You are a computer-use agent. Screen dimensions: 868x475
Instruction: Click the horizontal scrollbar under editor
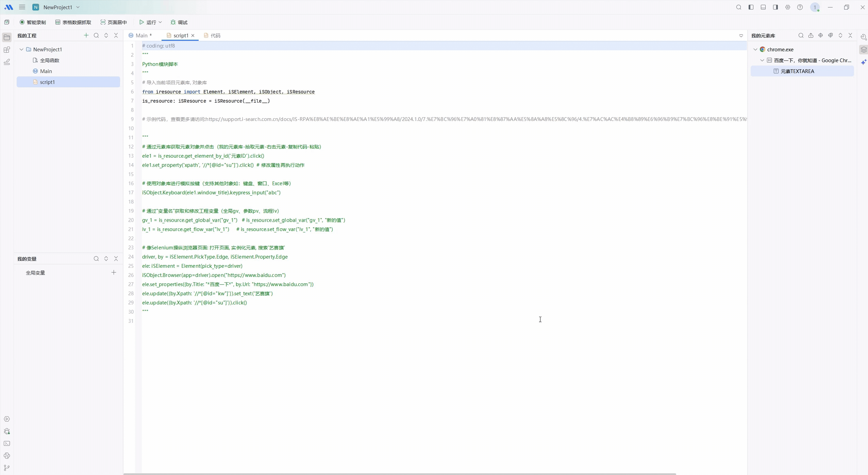[x=400, y=473]
